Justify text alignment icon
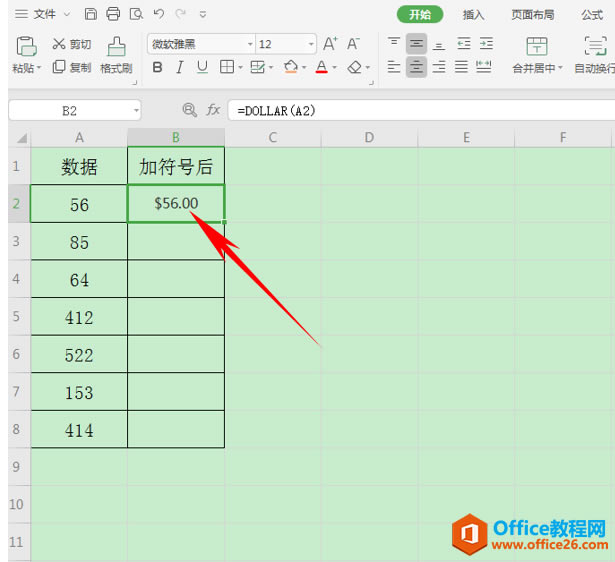This screenshot has height=562, width=615. pos(461,67)
